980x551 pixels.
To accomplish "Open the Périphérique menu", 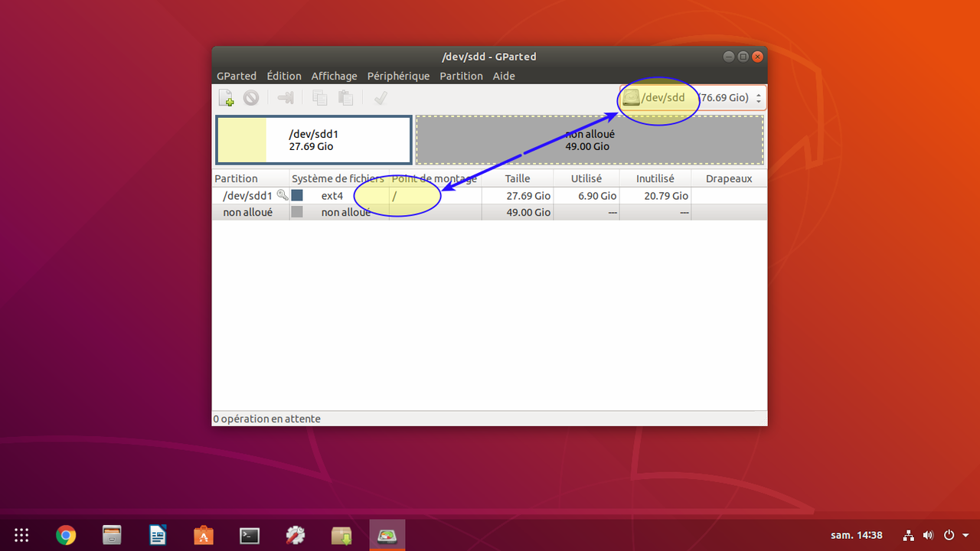I will click(x=398, y=76).
